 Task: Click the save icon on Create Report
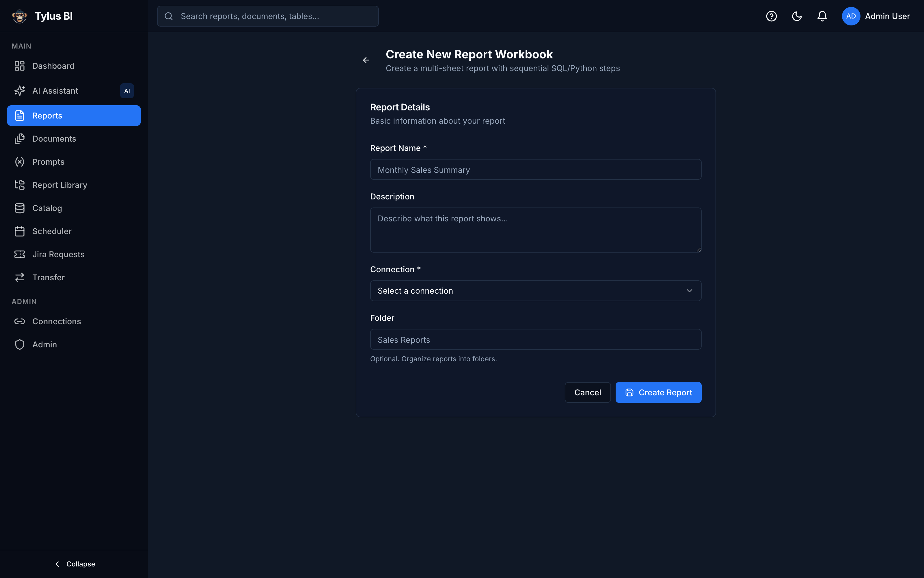point(629,392)
